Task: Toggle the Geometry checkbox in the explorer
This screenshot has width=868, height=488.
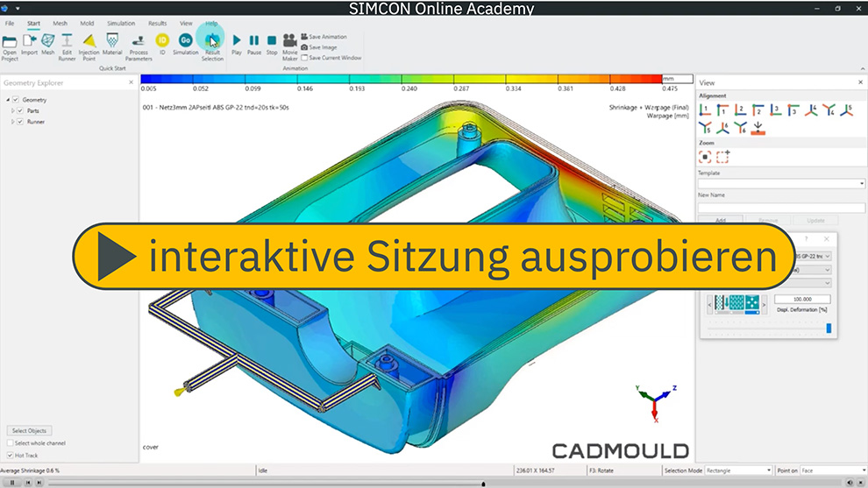Action: [x=16, y=100]
